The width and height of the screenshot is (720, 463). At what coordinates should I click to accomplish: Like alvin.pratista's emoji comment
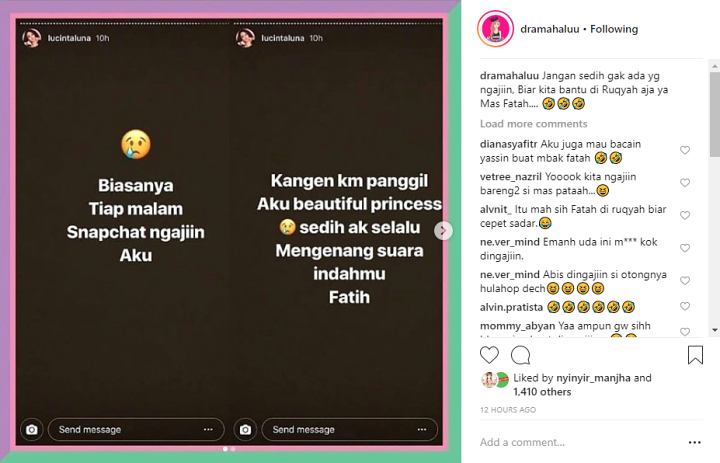(x=685, y=306)
